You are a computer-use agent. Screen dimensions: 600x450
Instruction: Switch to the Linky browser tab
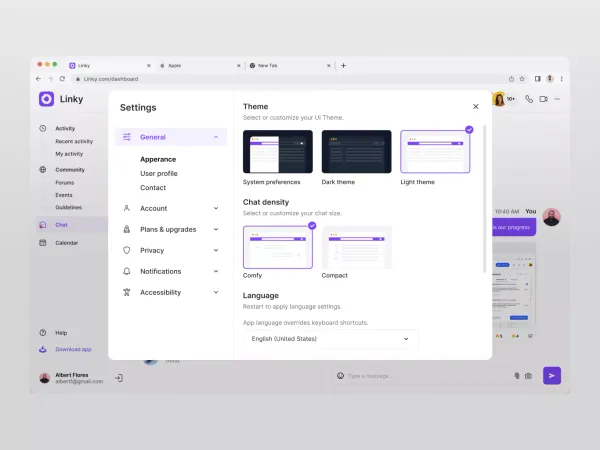tap(110, 65)
